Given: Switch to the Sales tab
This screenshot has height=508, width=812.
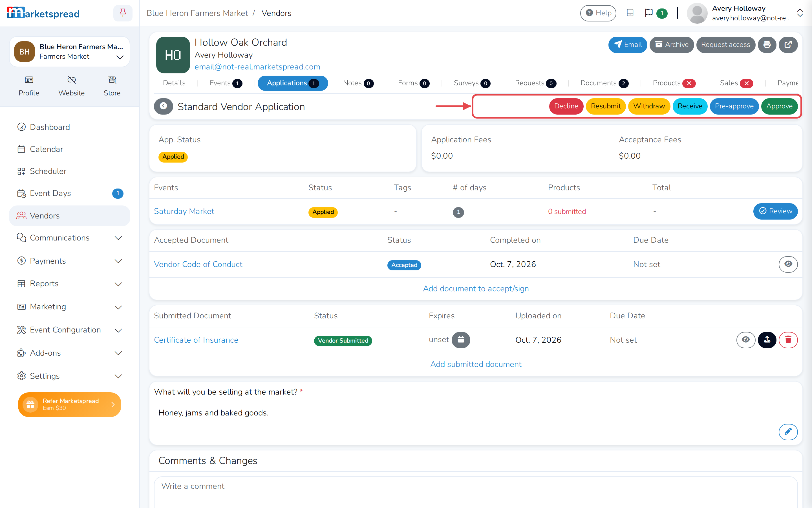Looking at the screenshot, I should point(736,83).
